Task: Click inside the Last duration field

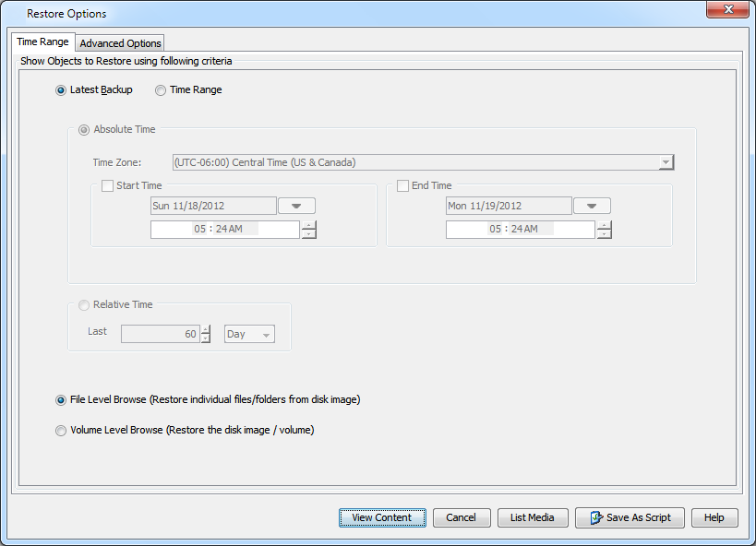Action: pyautogui.click(x=161, y=334)
